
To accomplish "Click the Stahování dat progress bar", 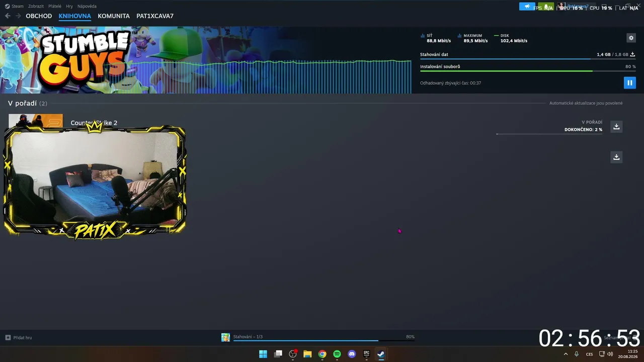I will (528, 59).
